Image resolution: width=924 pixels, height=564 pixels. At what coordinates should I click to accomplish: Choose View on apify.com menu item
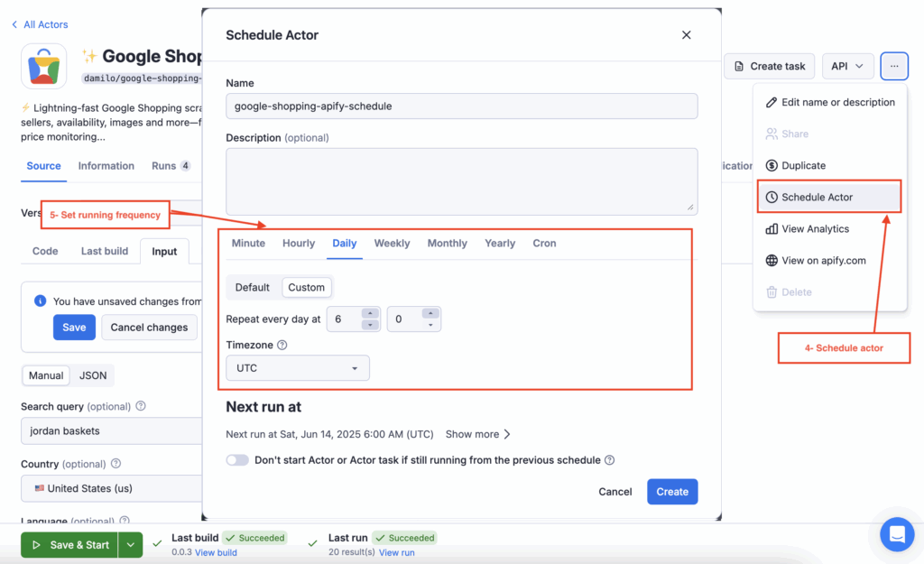tap(829, 261)
